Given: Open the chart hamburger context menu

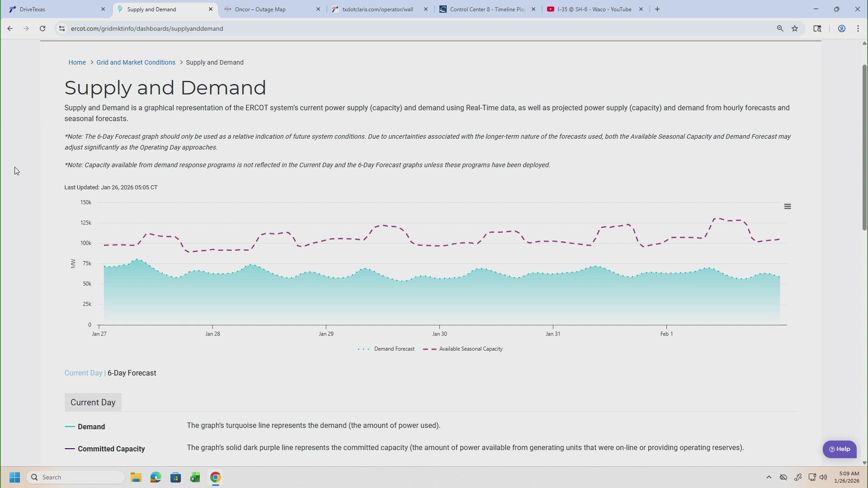Looking at the screenshot, I should point(787,206).
